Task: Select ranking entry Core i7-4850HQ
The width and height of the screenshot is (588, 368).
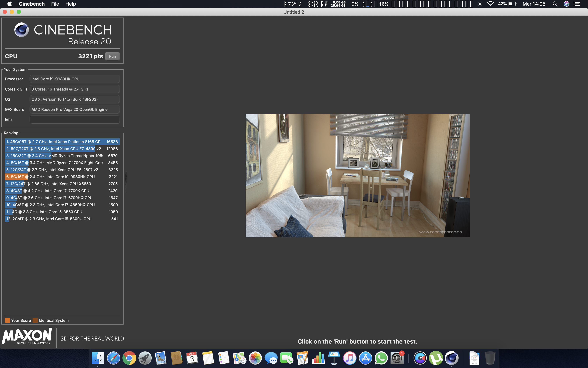Action: tap(62, 205)
